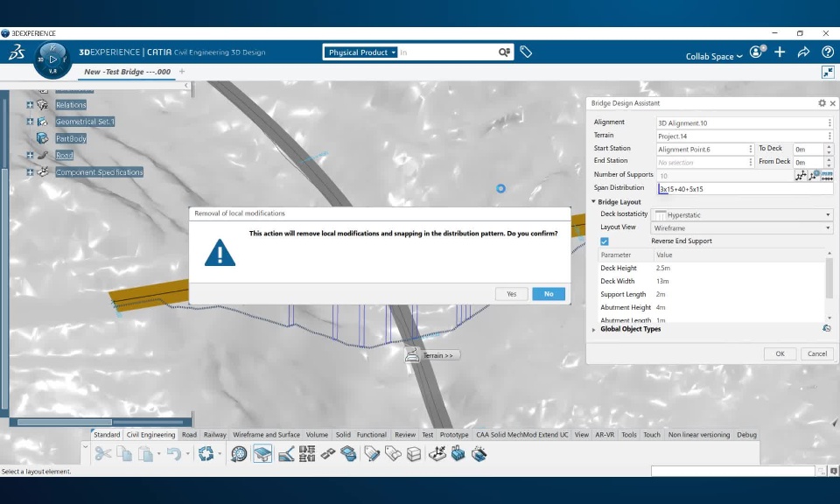
Task: Click OK in Bridge Design Assistant
Action: click(780, 353)
